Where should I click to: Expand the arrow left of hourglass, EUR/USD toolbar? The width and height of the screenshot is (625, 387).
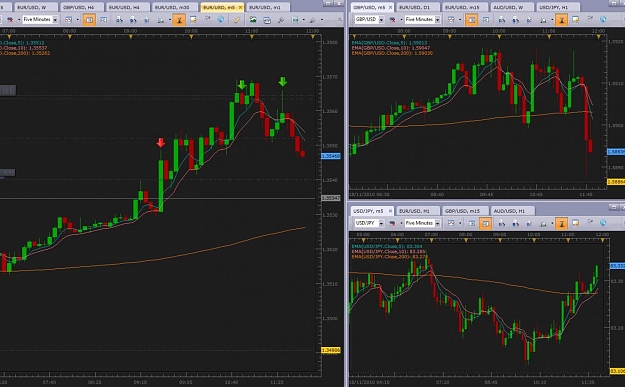pyautogui.click(x=169, y=20)
